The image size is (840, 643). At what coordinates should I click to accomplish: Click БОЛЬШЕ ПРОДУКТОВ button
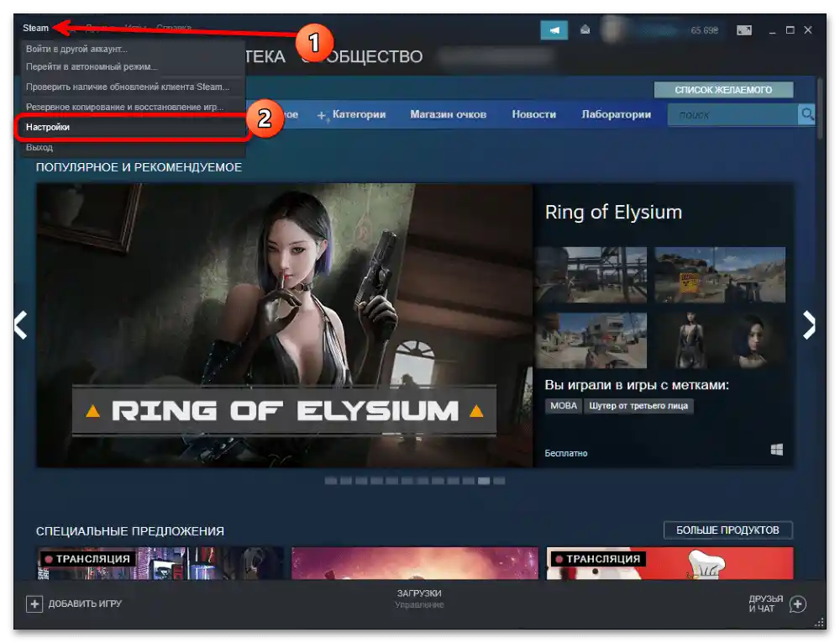point(727,530)
